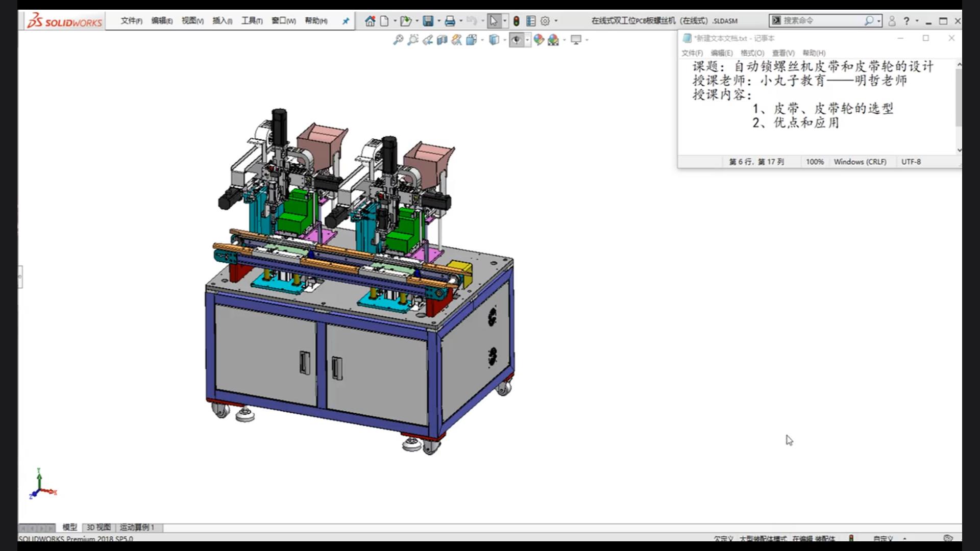The image size is (980, 551).
Task: Expand the New document dropdown arrow
Action: tap(395, 21)
